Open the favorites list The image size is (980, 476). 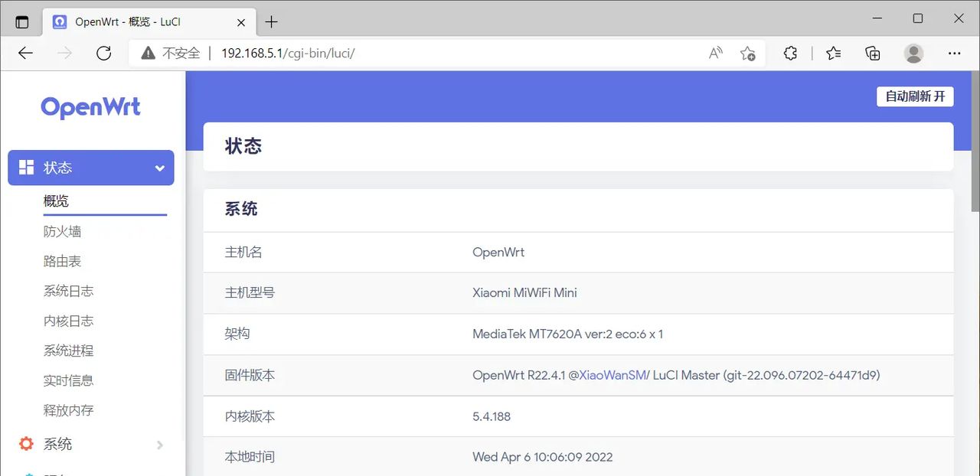coord(834,53)
